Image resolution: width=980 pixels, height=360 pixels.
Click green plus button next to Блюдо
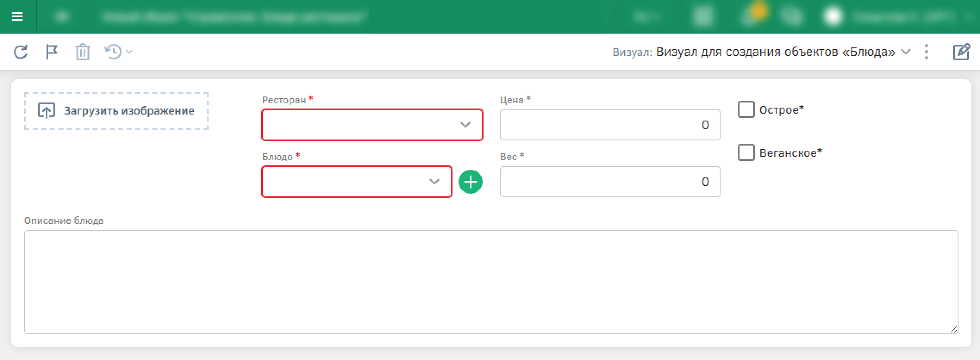(x=470, y=182)
